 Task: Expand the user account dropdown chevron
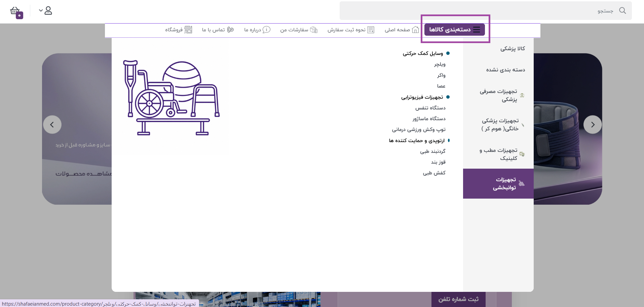(x=41, y=10)
